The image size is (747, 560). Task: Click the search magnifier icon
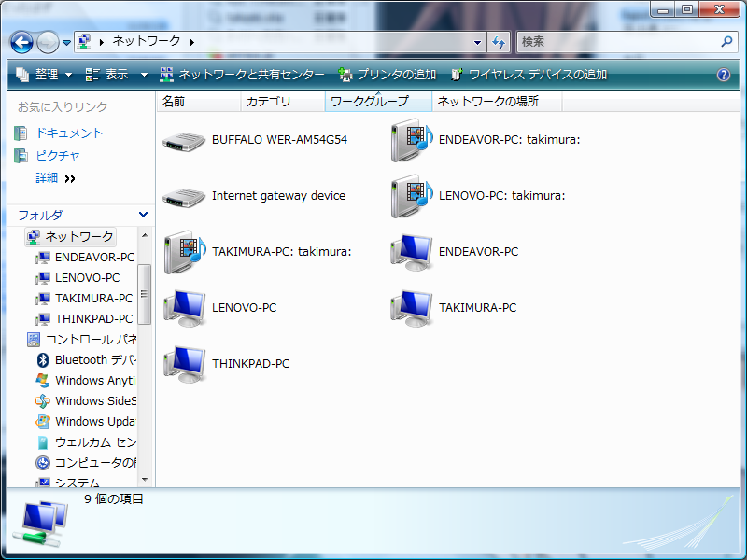[726, 42]
